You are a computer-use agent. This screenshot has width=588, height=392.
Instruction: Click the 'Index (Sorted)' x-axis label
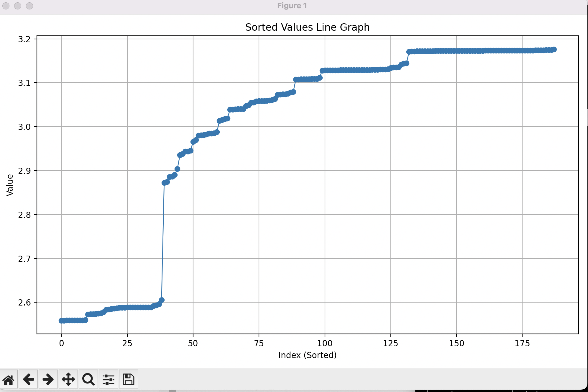(307, 355)
